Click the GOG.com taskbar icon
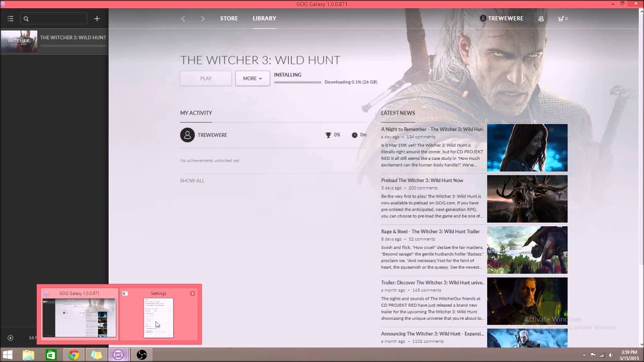644x362 pixels. tap(119, 355)
